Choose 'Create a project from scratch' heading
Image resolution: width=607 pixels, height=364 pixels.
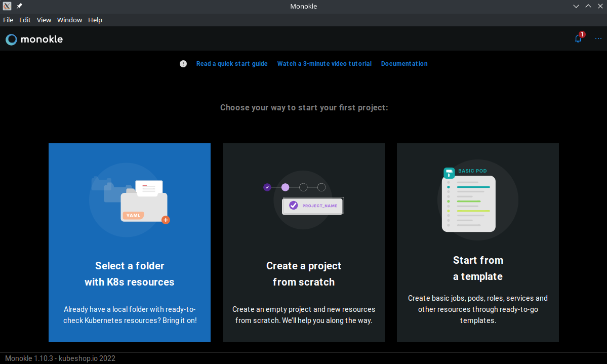(x=304, y=274)
